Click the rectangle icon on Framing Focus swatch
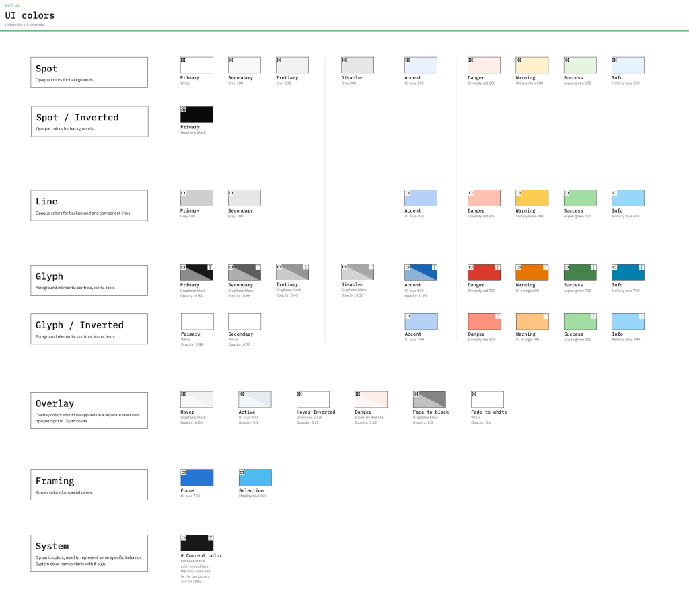The width and height of the screenshot is (689, 616). (183, 473)
